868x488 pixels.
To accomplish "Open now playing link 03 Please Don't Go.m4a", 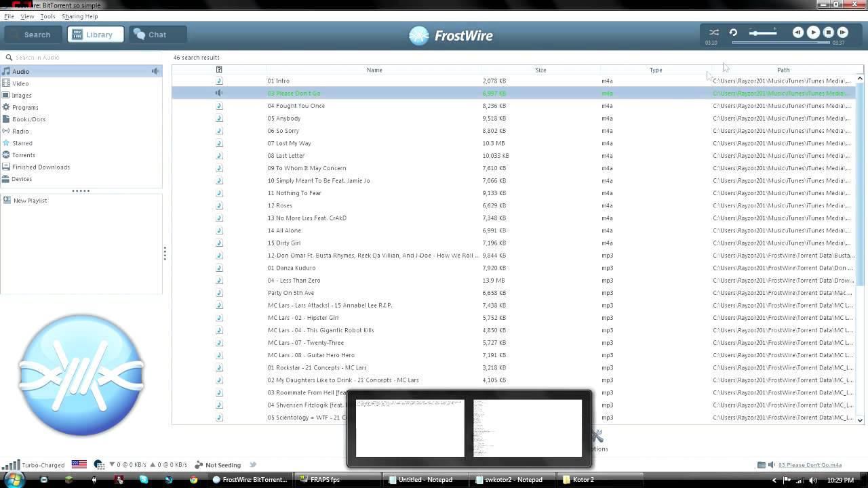I will pyautogui.click(x=810, y=465).
